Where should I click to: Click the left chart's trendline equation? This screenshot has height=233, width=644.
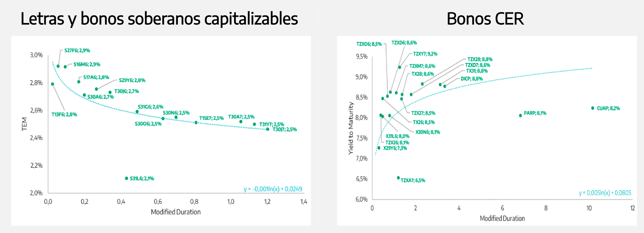click(273, 189)
